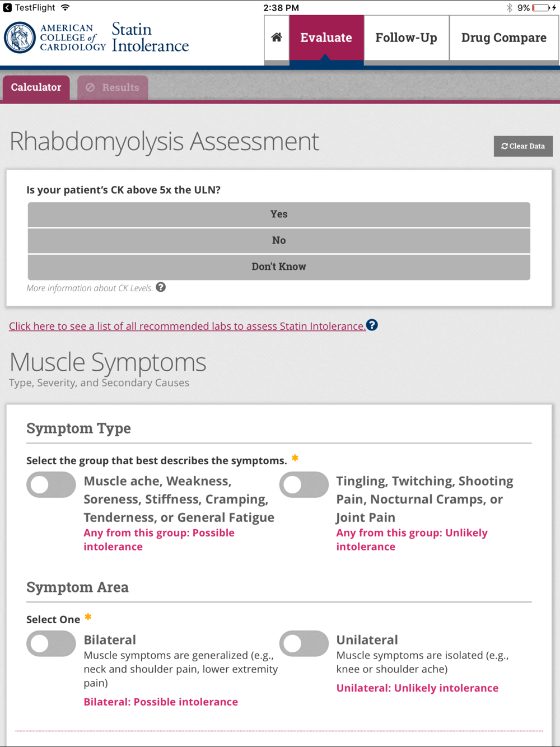Choose Don't Know for CK level
Image resolution: width=560 pixels, height=747 pixels.
click(x=279, y=267)
